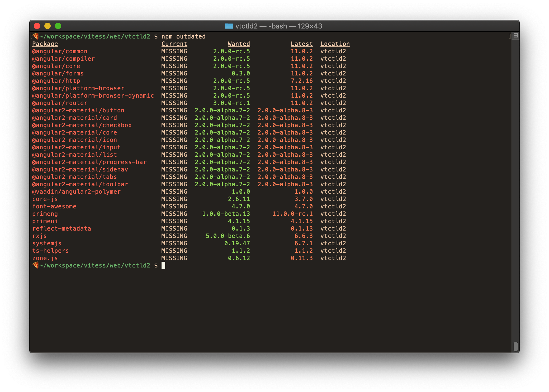The height and width of the screenshot is (392, 549).
Task: Click the '@angular/platform-browser' package name
Action: [x=78, y=88]
